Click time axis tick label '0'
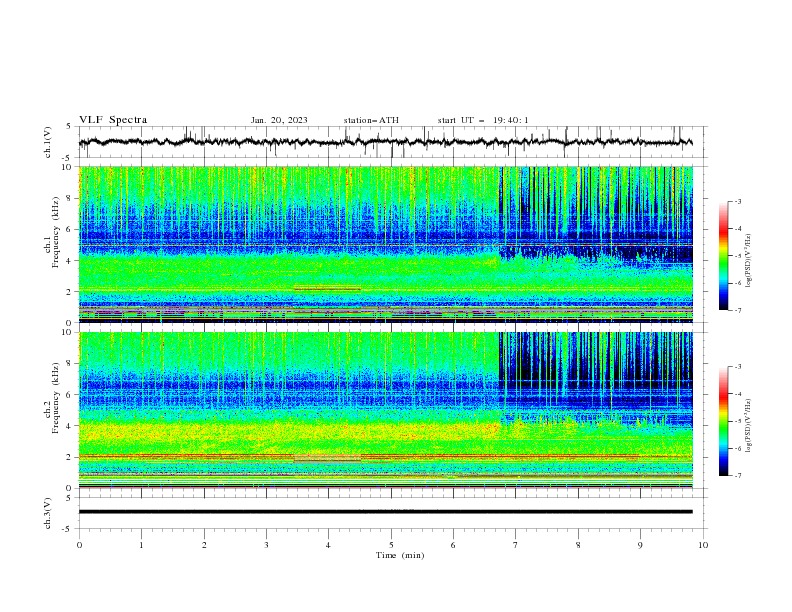This screenshot has width=792, height=612. (79, 545)
